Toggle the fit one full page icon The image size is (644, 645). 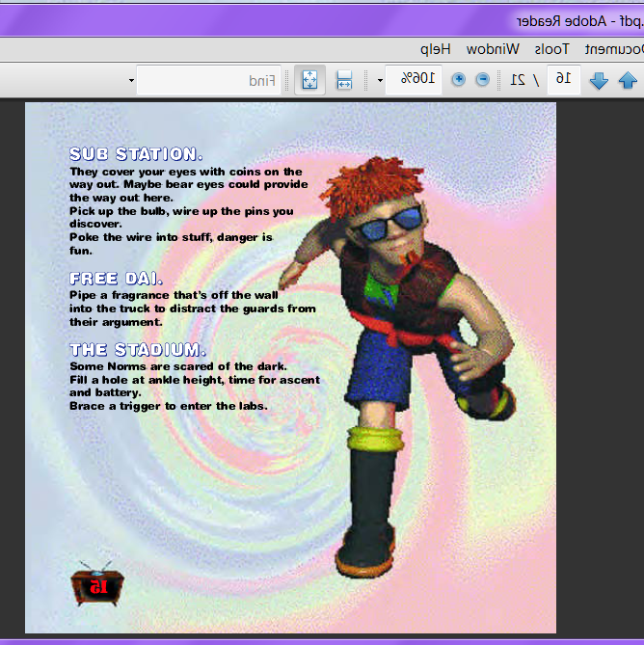tap(309, 80)
